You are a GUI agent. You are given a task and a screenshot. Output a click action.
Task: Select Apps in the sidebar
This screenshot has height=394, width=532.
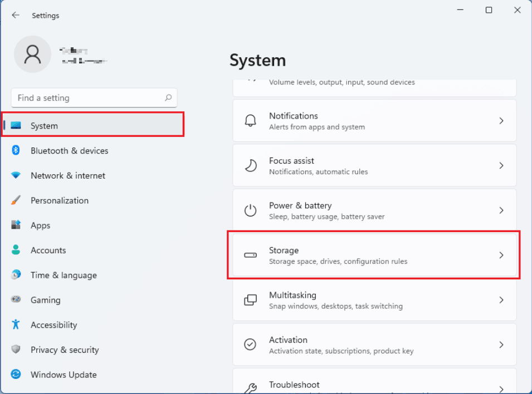(40, 225)
